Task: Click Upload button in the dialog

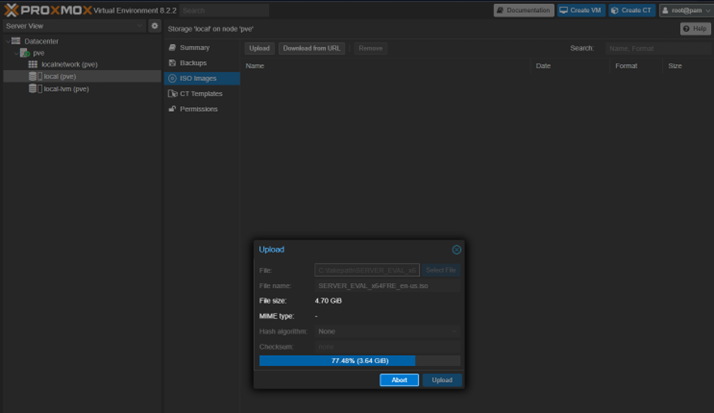Action: pyautogui.click(x=442, y=380)
